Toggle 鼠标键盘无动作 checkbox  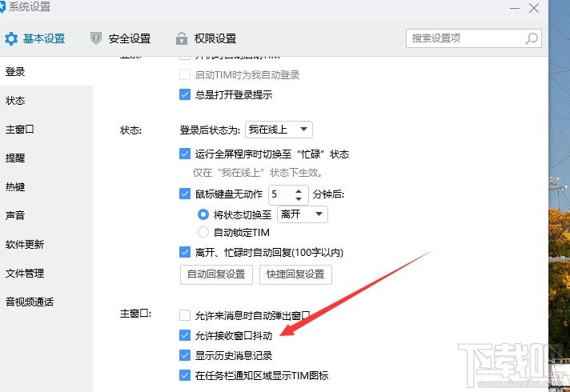185,194
